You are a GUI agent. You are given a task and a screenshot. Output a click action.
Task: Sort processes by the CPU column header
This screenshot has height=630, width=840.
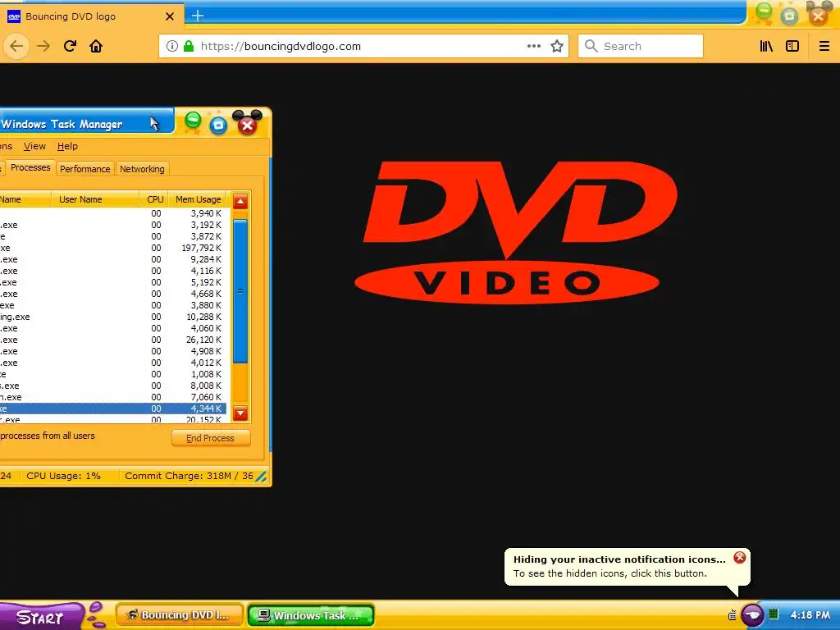(x=154, y=199)
